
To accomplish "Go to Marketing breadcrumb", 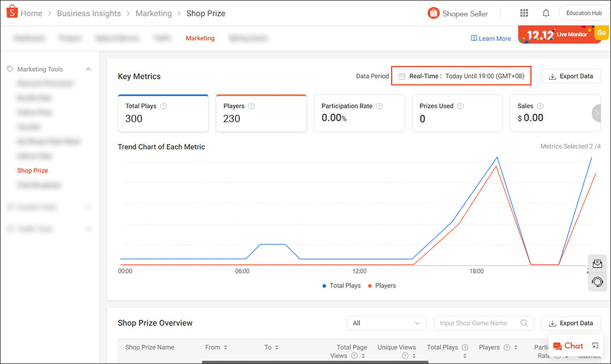I will point(153,13).
